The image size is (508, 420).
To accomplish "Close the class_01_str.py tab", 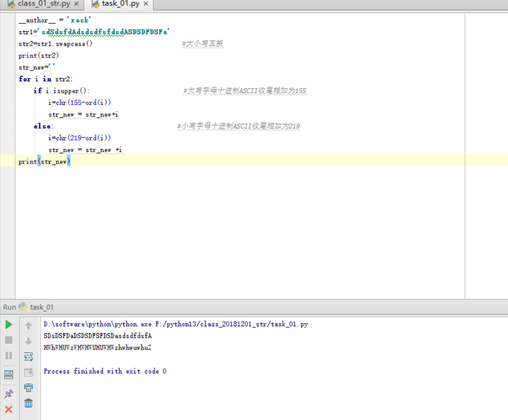I will 76,4.
